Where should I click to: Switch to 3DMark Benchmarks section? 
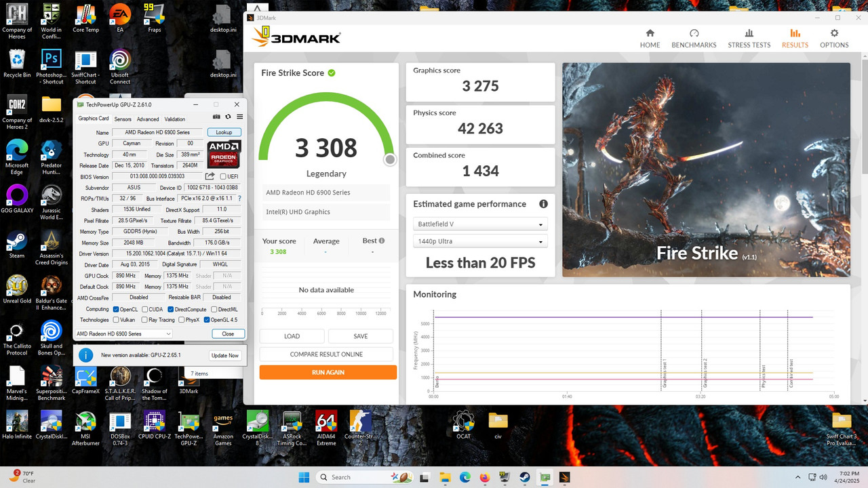693,37
